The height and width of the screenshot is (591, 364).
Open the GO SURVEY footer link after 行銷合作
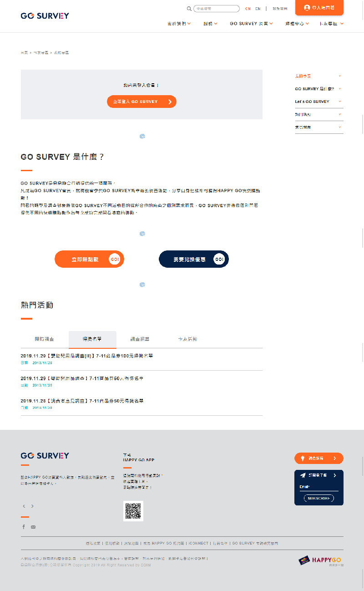click(255, 543)
